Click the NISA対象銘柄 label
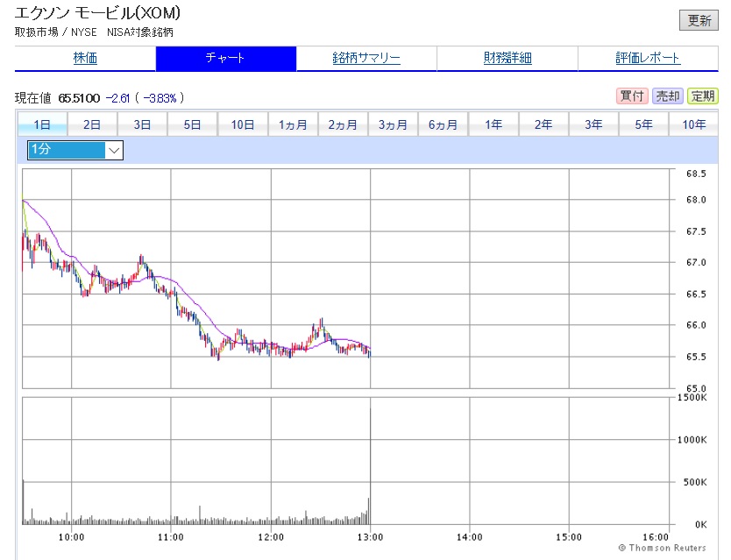731x560 pixels. click(x=140, y=32)
